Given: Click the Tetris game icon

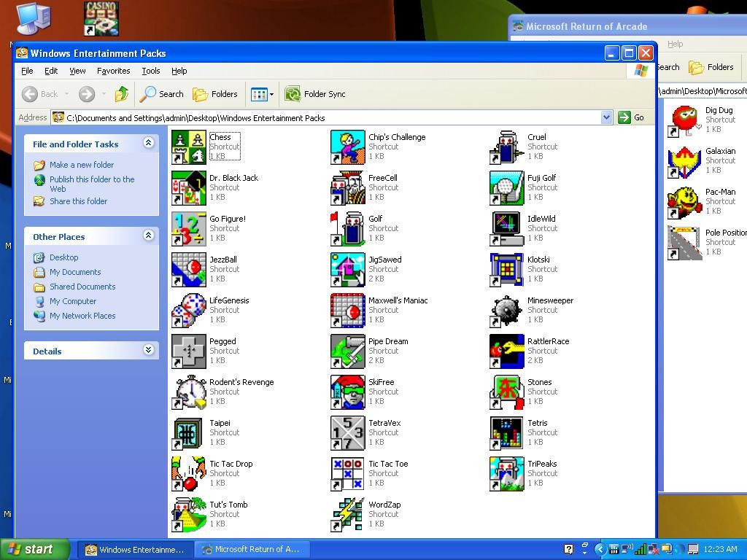Looking at the screenshot, I should tap(507, 433).
